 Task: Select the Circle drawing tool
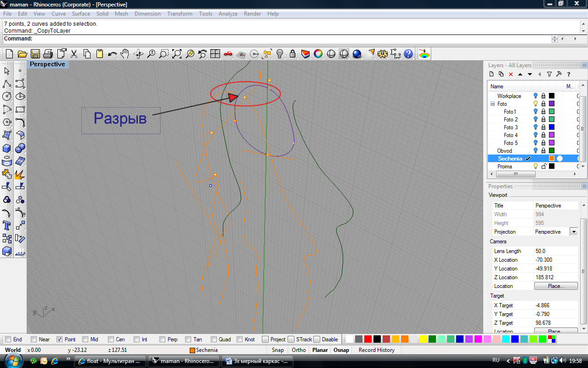[x=7, y=97]
